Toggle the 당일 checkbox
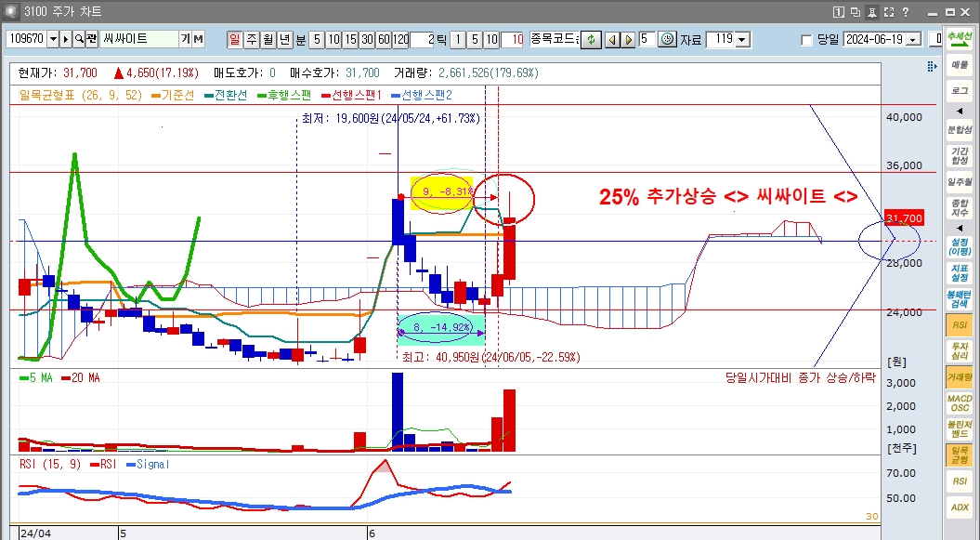Screen dimensions: 980x540 (807, 40)
